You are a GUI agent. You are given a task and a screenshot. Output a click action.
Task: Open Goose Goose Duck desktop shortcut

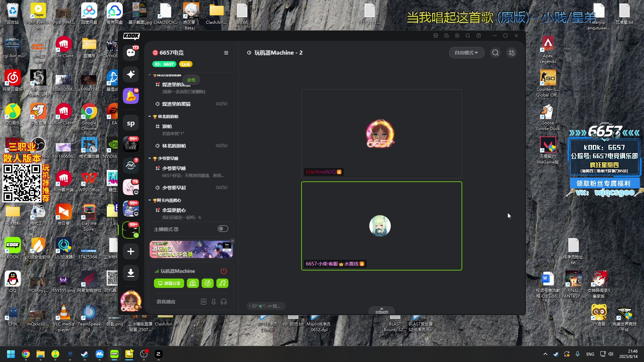coord(548,117)
